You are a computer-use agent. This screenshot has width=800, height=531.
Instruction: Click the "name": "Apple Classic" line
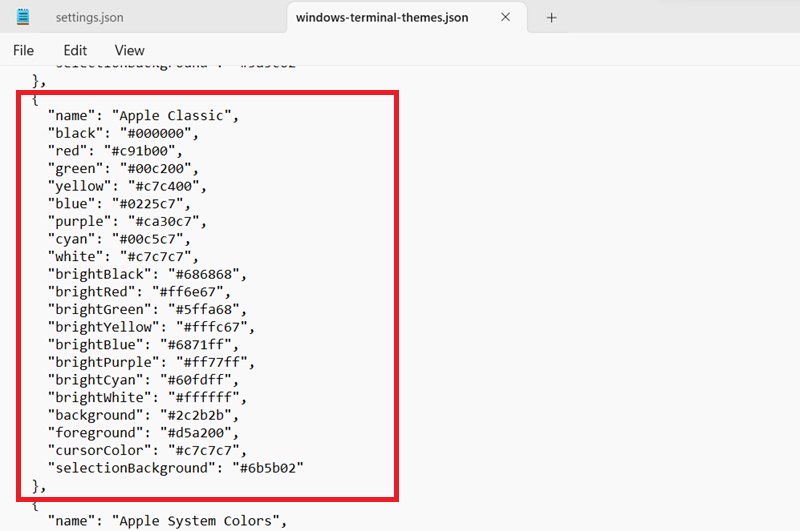(x=143, y=116)
